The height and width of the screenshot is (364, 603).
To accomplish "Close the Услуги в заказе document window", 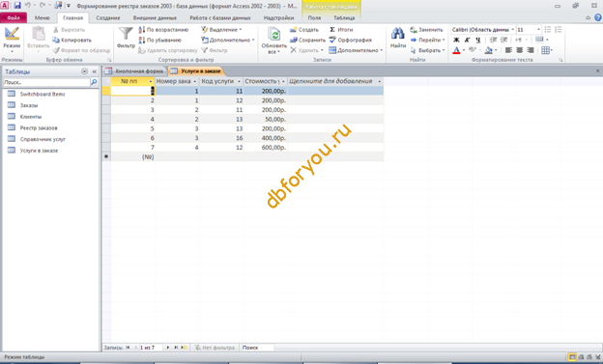I will coord(597,70).
